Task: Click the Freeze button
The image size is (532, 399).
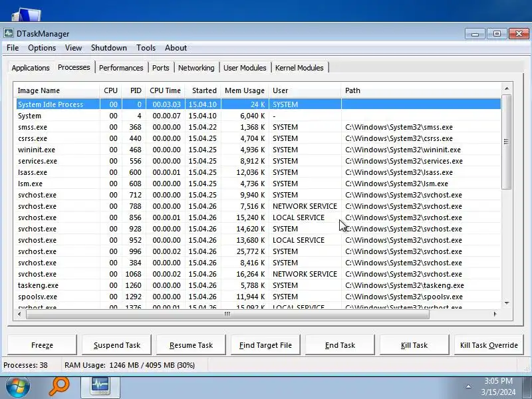Action: [42, 345]
